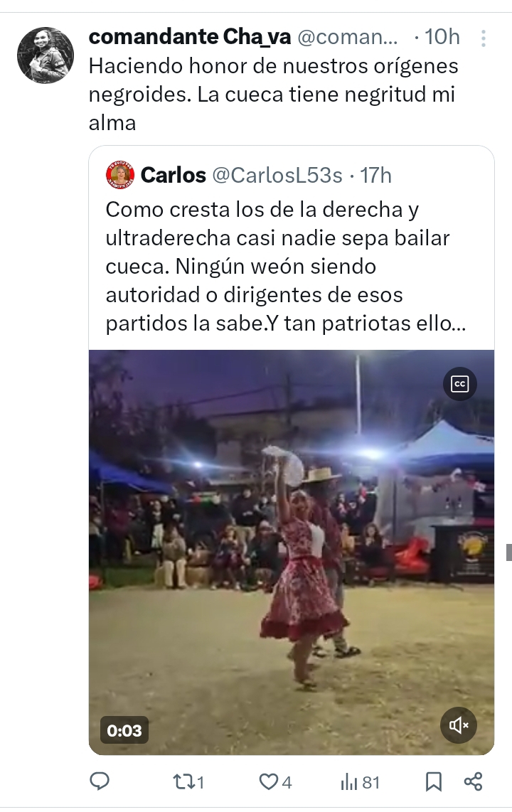Open Carlos display name in quote
512x812 pixels.
click(x=174, y=176)
